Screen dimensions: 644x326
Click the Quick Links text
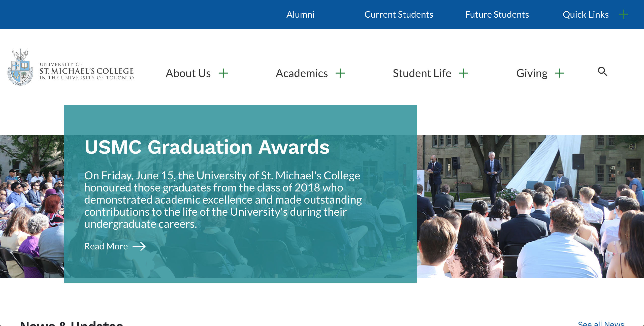coord(586,15)
